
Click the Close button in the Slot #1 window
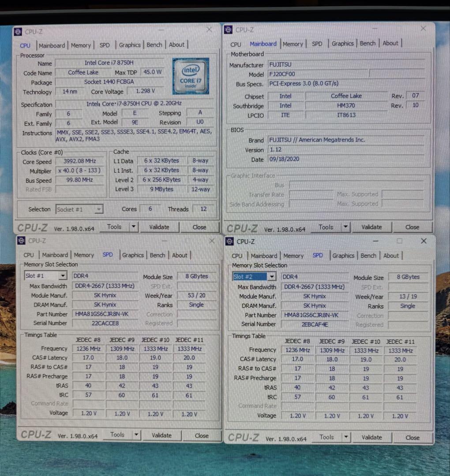click(202, 435)
